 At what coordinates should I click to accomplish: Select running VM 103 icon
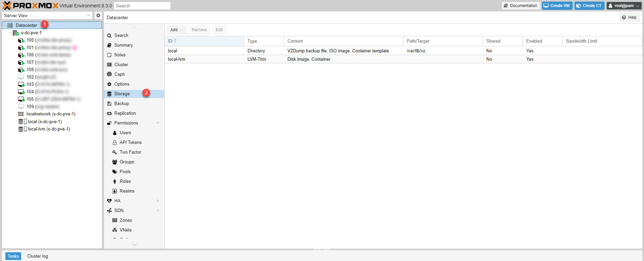coord(21,85)
